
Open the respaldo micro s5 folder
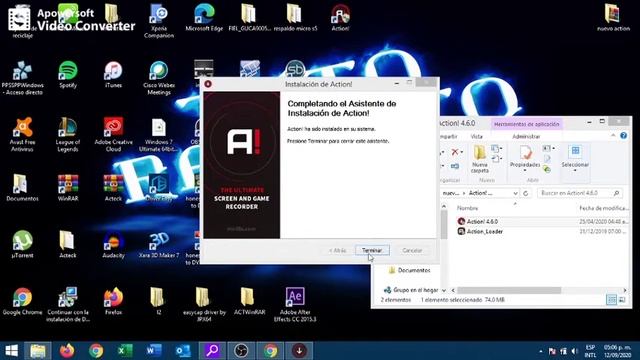295,18
